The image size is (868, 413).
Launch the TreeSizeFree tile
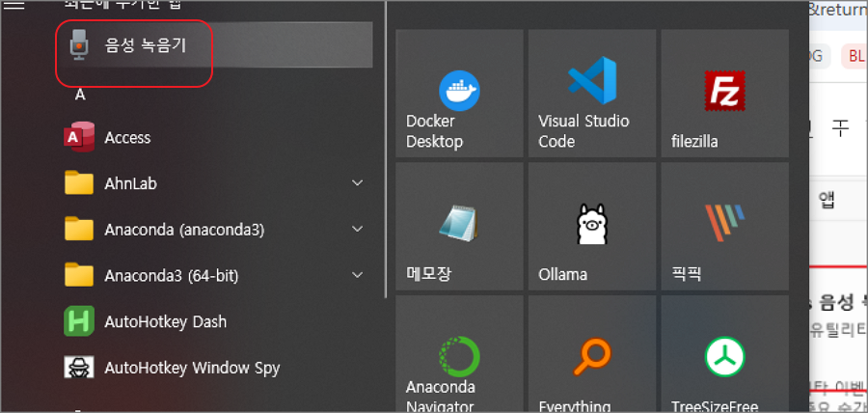tap(725, 354)
